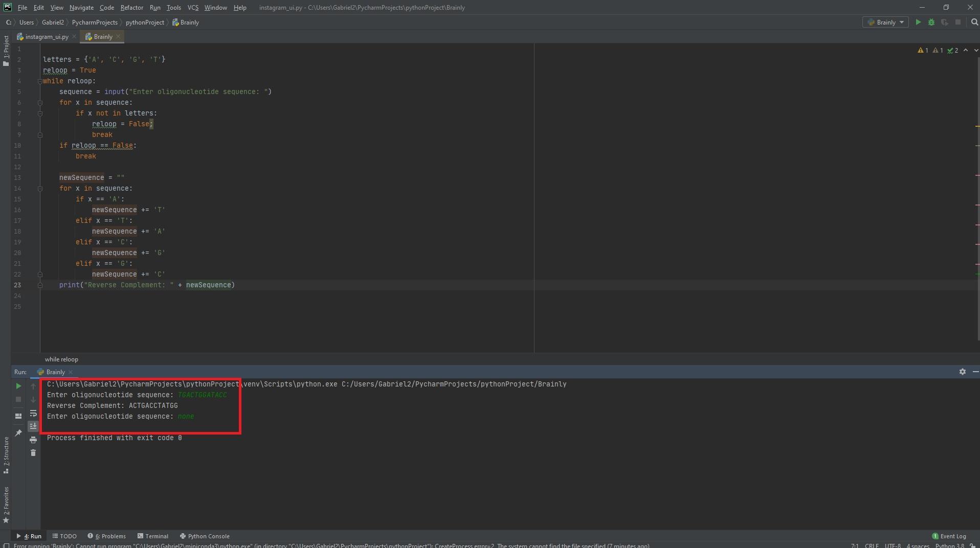Viewport: 980px width, 548px height.
Task: Switch to the instagram_ui.py editor tab
Action: pyautogui.click(x=46, y=37)
